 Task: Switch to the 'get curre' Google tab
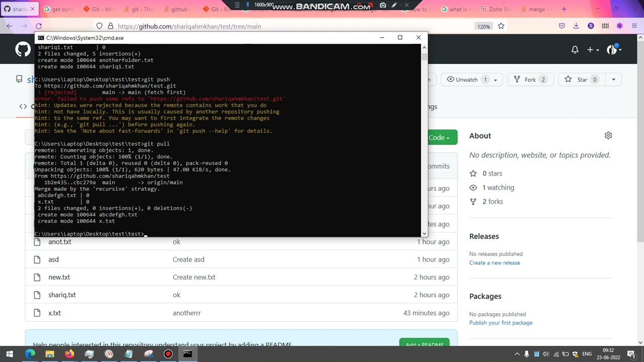click(59, 9)
